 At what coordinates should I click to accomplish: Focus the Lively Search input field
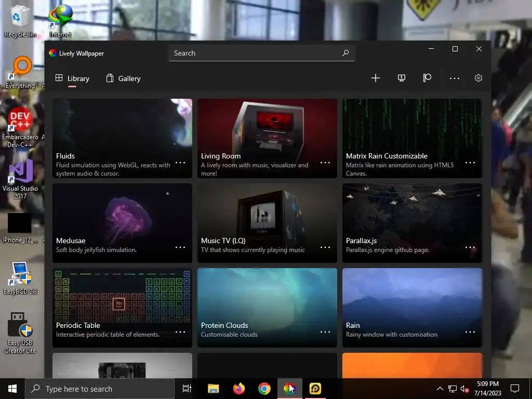pyautogui.click(x=262, y=53)
